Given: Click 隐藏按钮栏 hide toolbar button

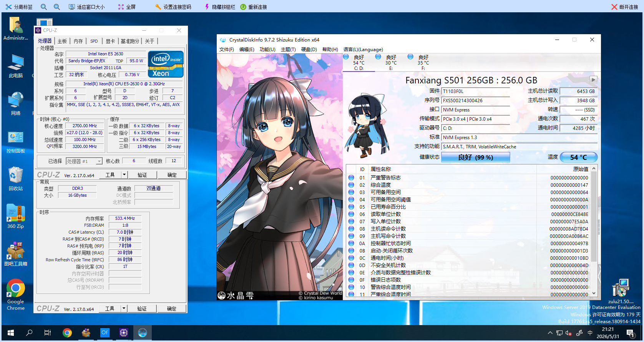Looking at the screenshot, I should pos(220,7).
